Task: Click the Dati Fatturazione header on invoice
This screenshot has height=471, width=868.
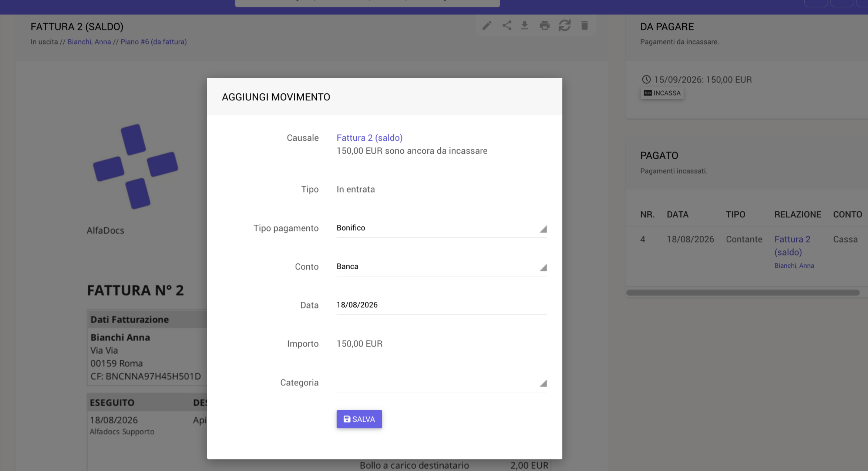Action: [129, 320]
